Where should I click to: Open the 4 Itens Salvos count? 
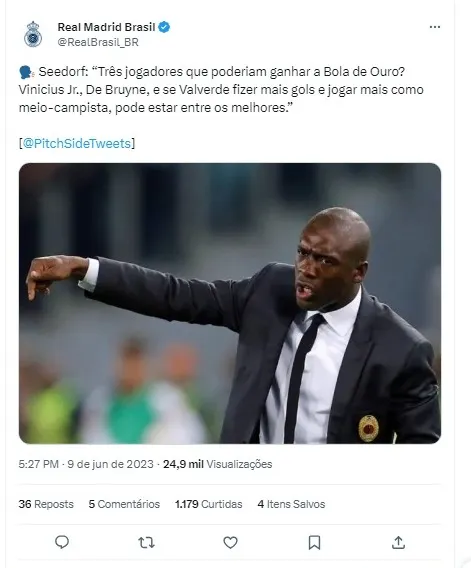291,504
